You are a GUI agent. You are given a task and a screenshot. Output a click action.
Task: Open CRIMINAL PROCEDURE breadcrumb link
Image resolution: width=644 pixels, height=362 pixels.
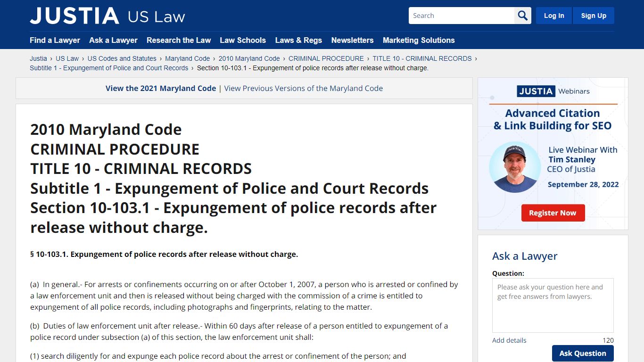point(326,58)
